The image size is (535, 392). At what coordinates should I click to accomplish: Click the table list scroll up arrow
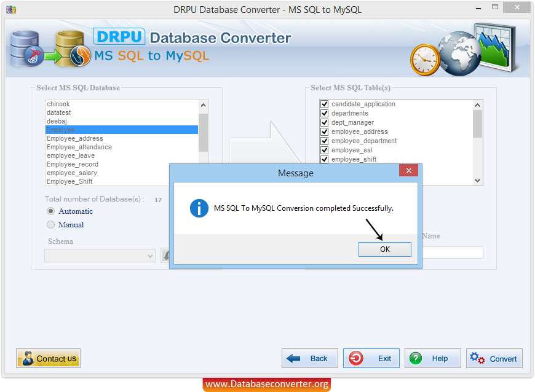477,105
